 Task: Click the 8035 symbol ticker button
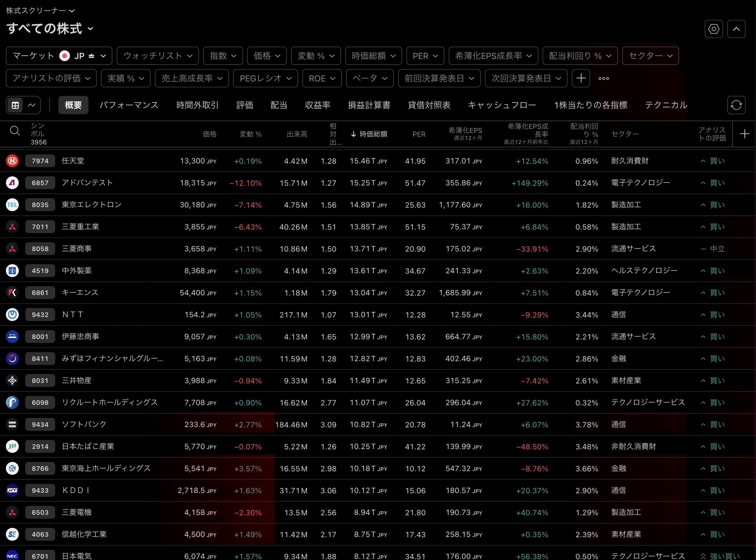(x=40, y=205)
